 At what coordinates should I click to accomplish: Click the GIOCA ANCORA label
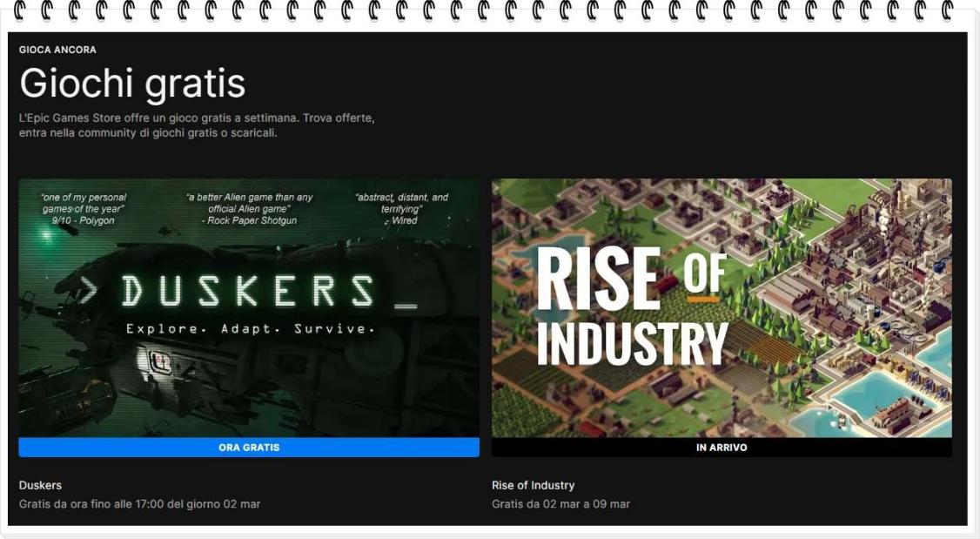(x=57, y=50)
